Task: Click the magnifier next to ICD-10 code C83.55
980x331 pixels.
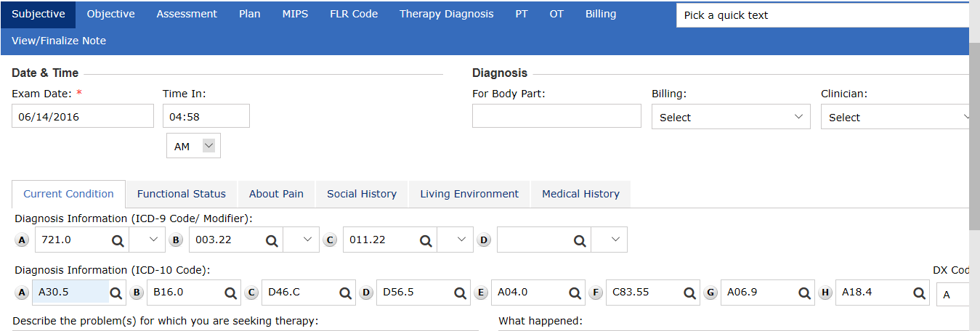Action: [690, 293]
